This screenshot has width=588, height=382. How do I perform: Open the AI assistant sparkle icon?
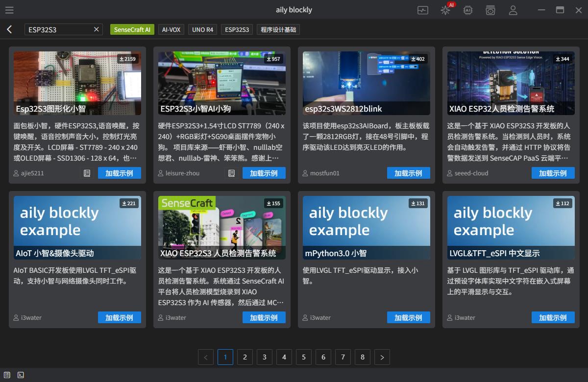pyautogui.click(x=445, y=10)
